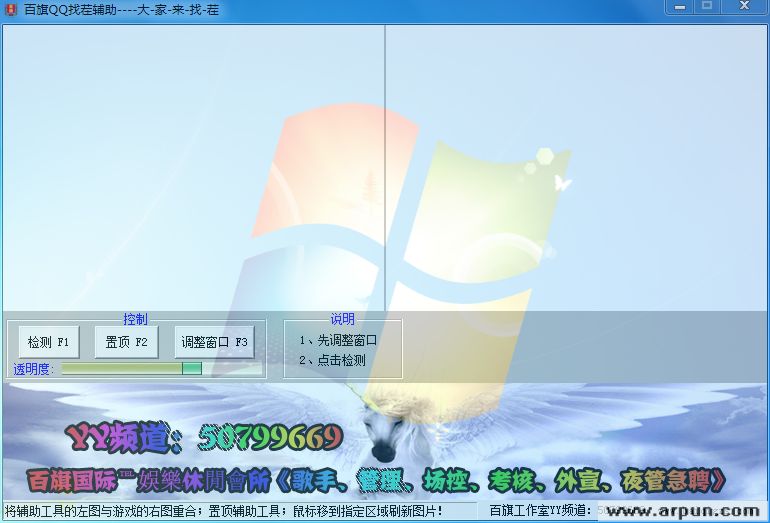
Task: Click the status bar hint 将辅助工具的左图与游戏的右图重合
Action: (101, 511)
